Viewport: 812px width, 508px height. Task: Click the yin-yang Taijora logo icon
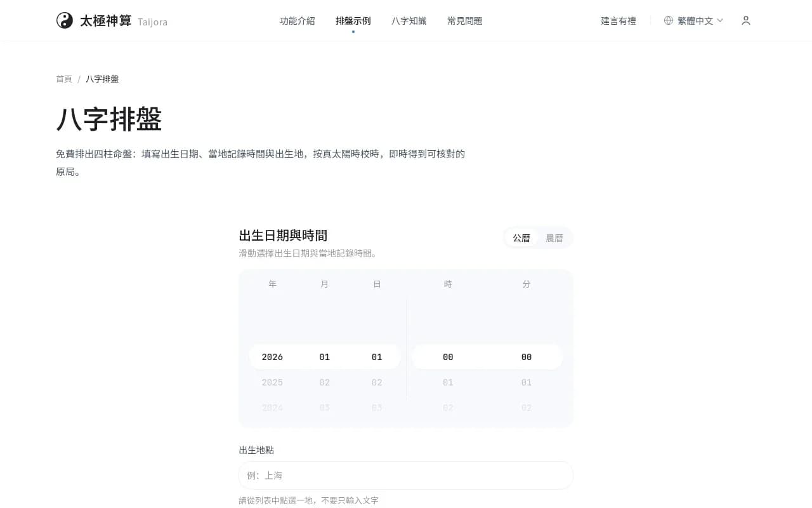pyautogui.click(x=65, y=20)
